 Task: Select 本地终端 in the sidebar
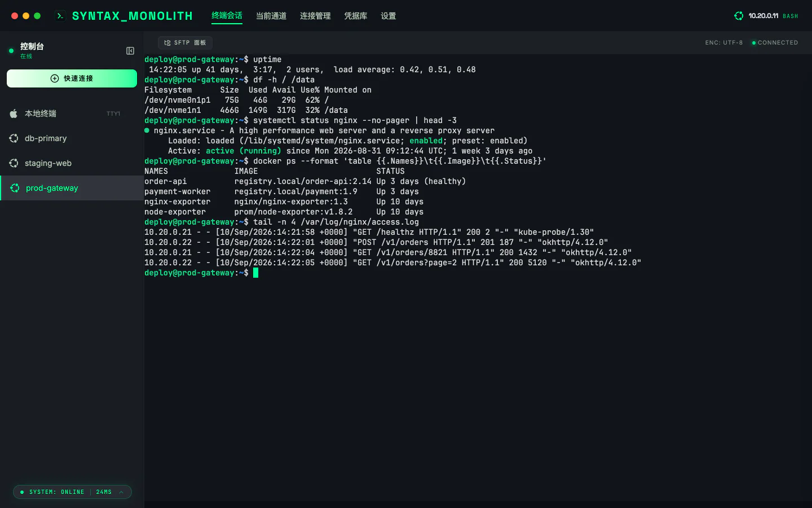[x=72, y=113]
